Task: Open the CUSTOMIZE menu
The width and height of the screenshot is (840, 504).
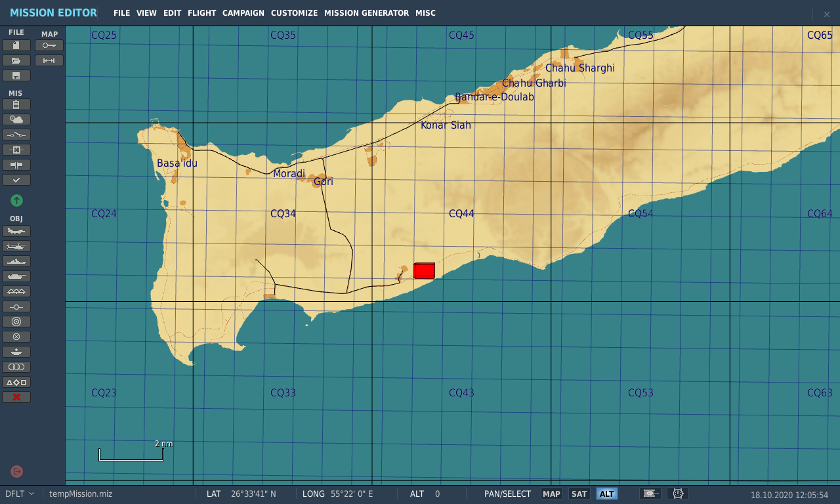Action: (x=294, y=13)
